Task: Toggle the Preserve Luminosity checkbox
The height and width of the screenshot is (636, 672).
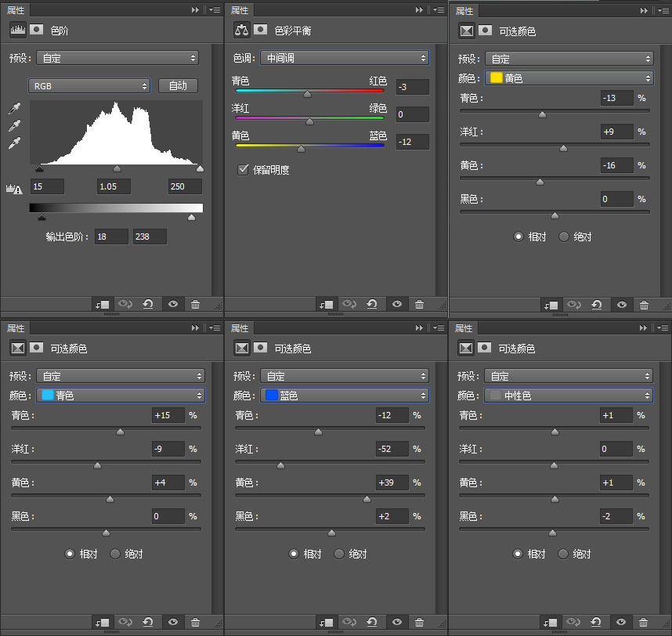Action: 243,170
